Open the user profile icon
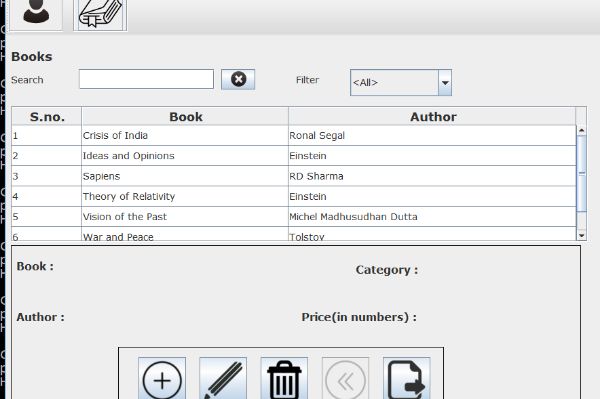The width and height of the screenshot is (600, 399). pos(36,14)
